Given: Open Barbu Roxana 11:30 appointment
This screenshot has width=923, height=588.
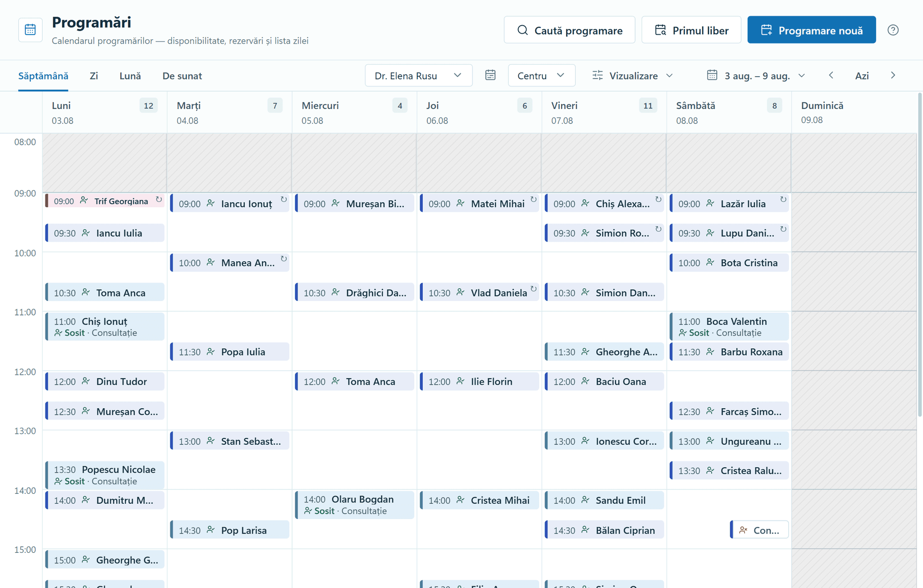Looking at the screenshot, I should 729,351.
